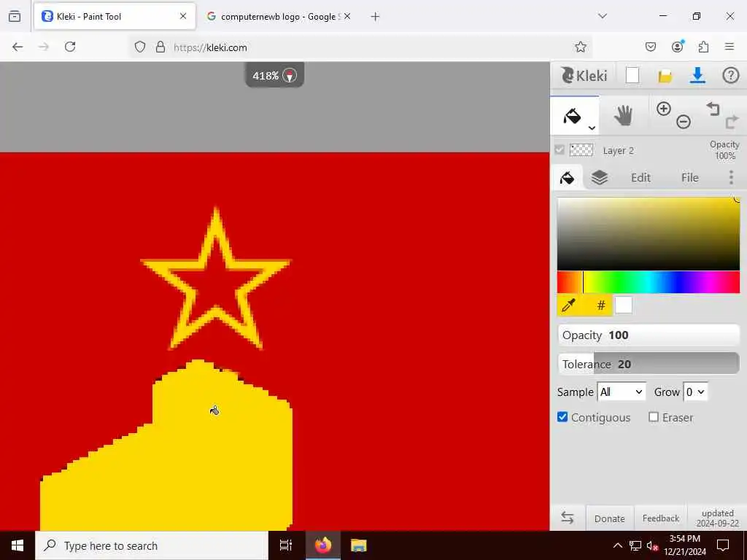
Task: Close the Kleki - Paint Tool tab
Action: [183, 16]
